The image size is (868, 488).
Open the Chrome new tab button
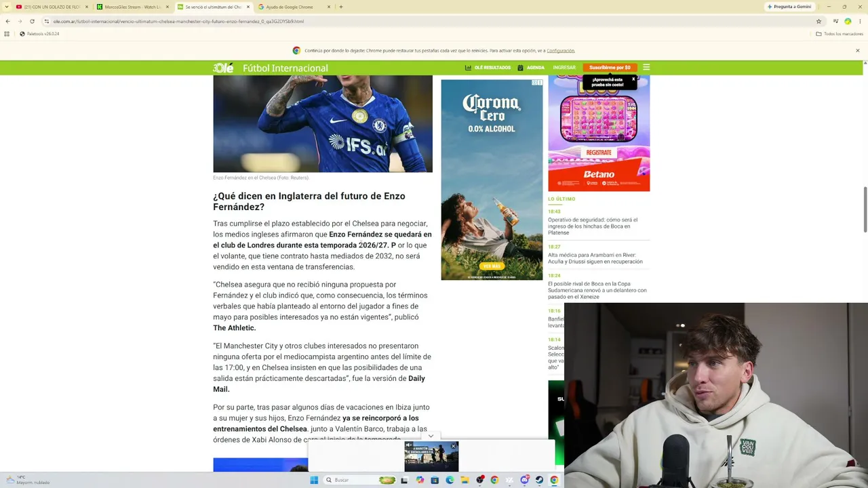340,7
